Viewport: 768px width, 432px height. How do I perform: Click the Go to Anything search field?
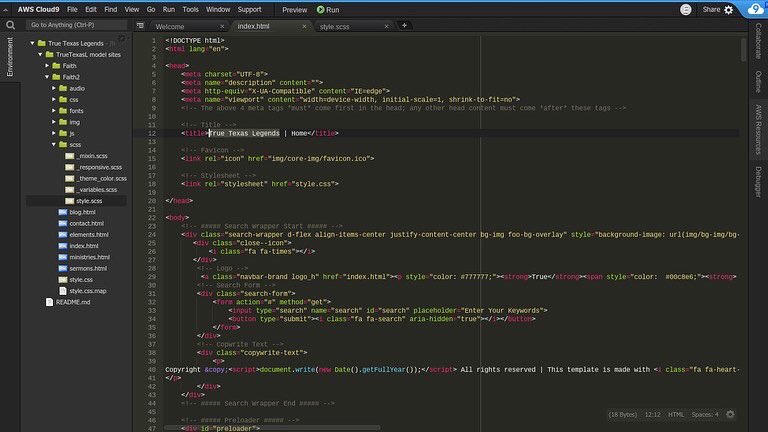(76, 25)
